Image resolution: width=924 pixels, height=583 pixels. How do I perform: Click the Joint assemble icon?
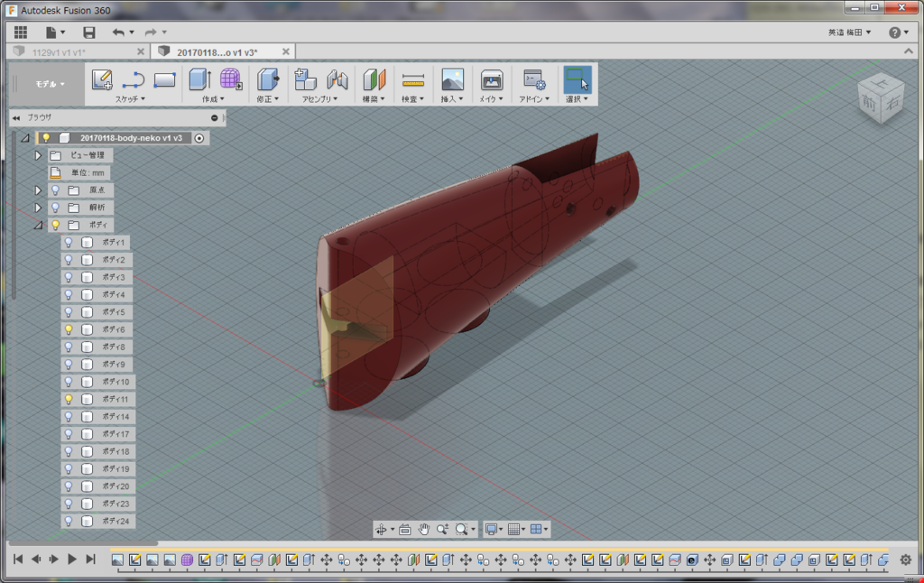coord(337,79)
